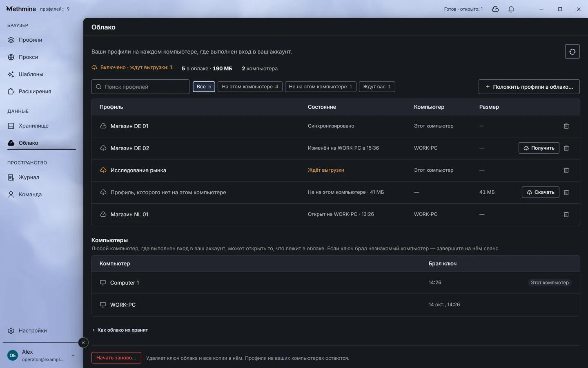Image resolution: width=588 pixels, height=368 pixels.
Task: Click "Положить профили в облако..." button
Action: pyautogui.click(x=529, y=87)
